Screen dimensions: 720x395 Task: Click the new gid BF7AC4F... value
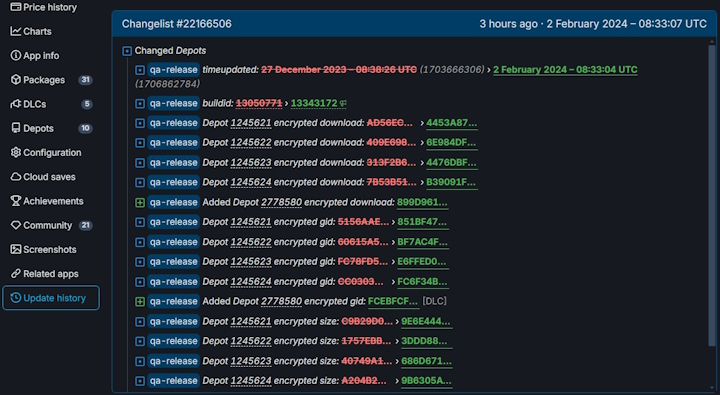[422, 242]
